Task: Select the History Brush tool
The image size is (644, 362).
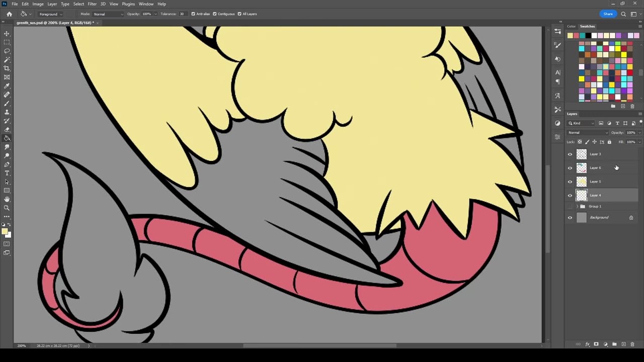Action: pyautogui.click(x=7, y=121)
